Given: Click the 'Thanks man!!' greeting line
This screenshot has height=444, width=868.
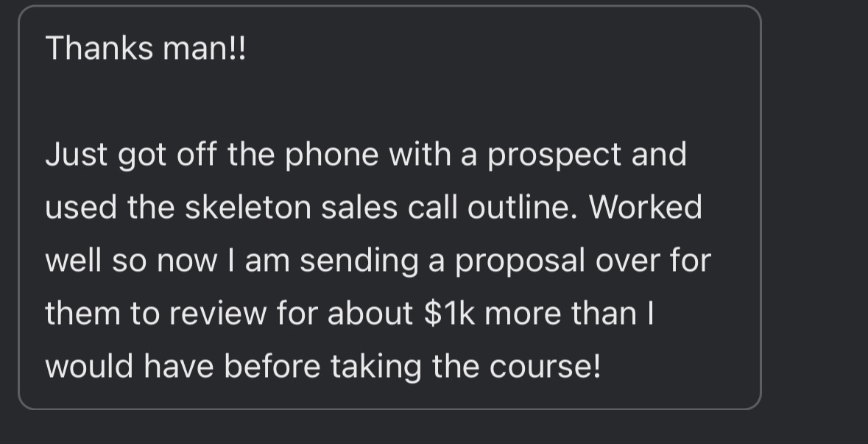Looking at the screenshot, I should tap(146, 48).
